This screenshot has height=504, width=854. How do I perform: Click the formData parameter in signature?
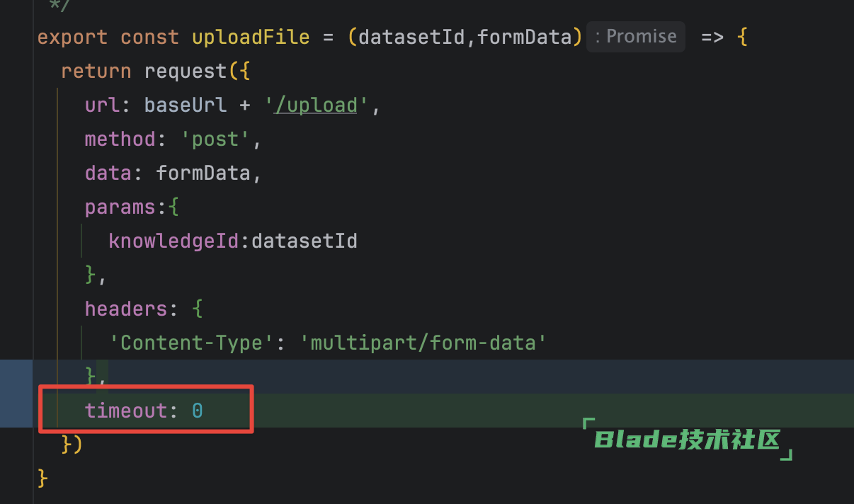524,37
